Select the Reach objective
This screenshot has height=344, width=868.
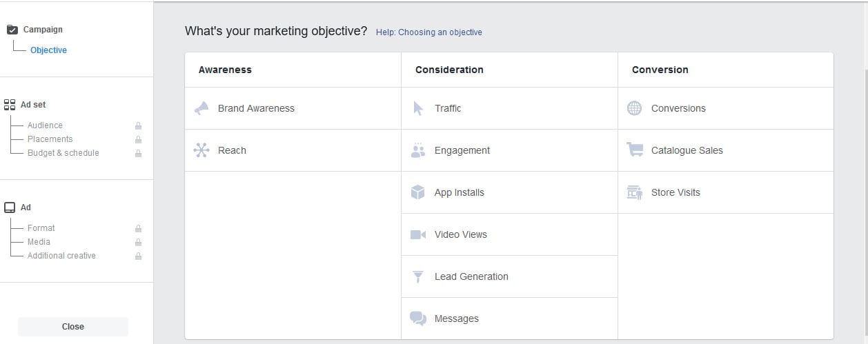[293, 150]
